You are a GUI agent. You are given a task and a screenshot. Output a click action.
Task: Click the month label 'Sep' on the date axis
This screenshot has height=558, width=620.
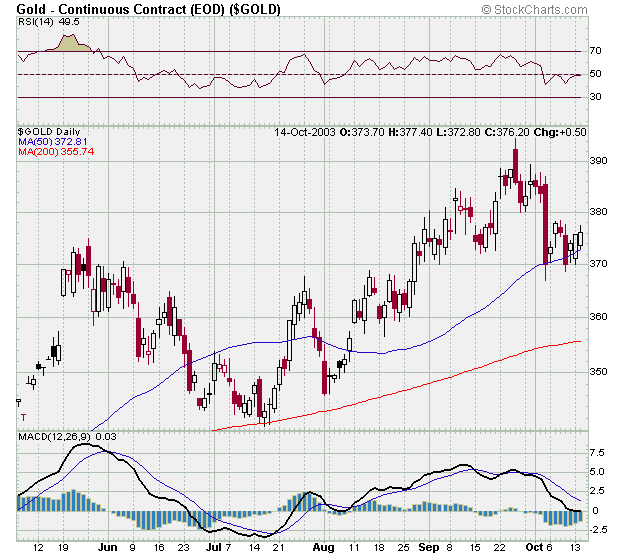(429, 547)
